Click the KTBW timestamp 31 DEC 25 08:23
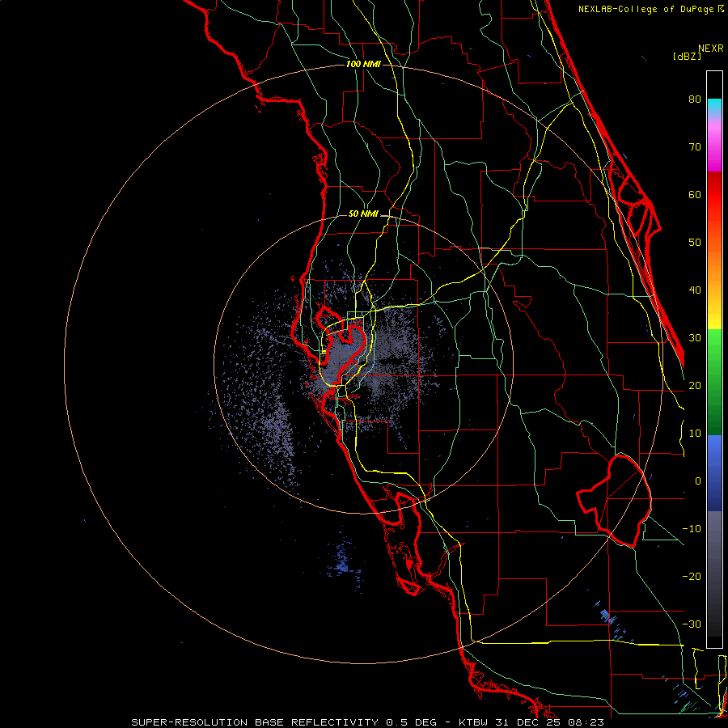 531,722
